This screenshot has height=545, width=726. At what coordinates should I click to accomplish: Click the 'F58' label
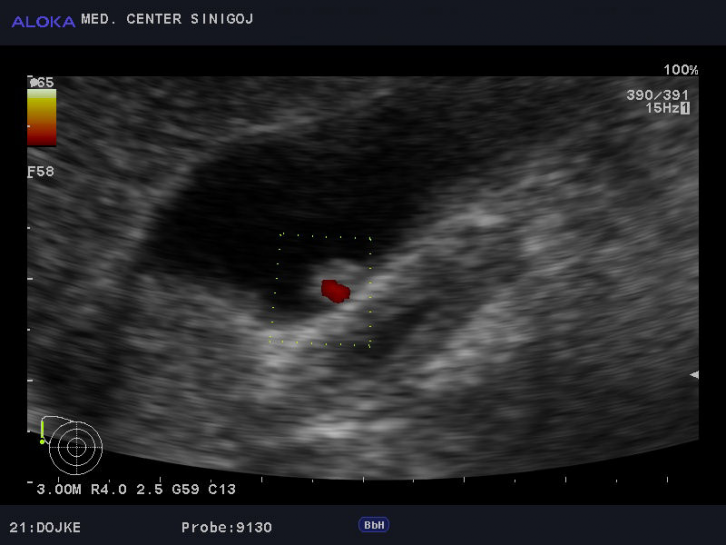tap(41, 171)
